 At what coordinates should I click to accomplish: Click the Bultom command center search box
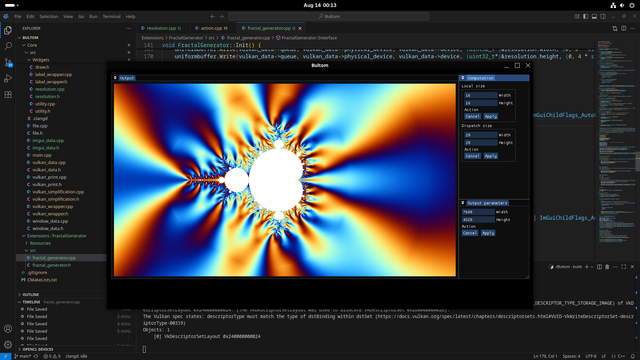click(x=328, y=16)
